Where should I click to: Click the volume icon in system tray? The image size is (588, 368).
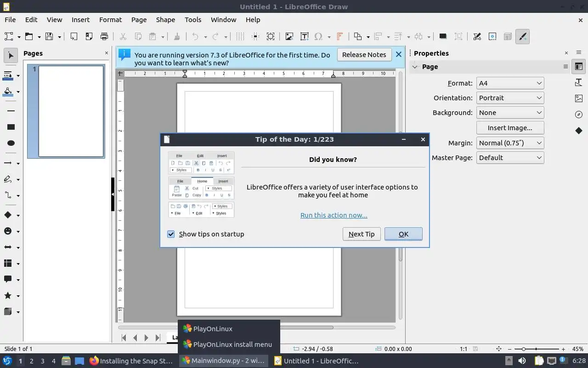(522, 361)
